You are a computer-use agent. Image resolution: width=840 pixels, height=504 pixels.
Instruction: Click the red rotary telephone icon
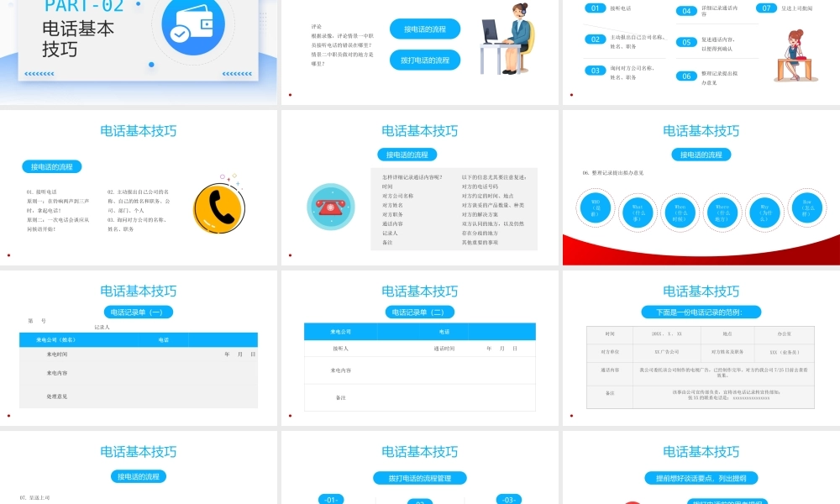coord(330,207)
